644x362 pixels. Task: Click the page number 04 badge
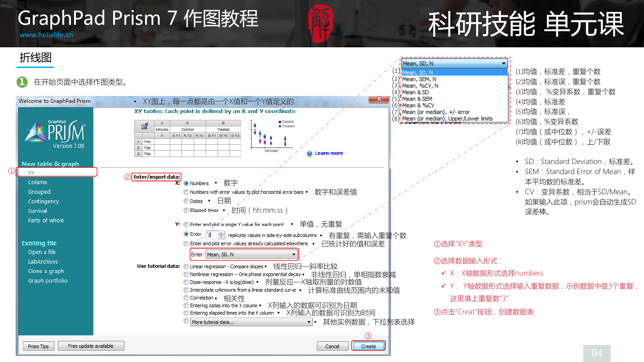click(x=597, y=353)
